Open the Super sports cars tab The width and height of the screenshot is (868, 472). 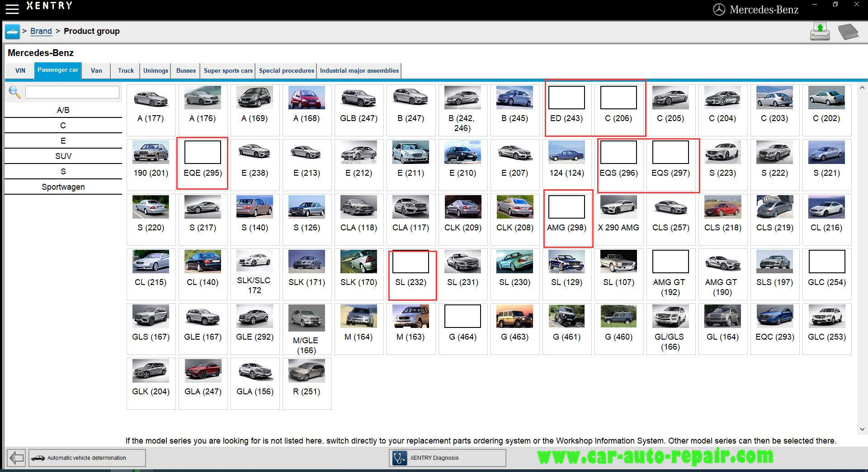228,70
